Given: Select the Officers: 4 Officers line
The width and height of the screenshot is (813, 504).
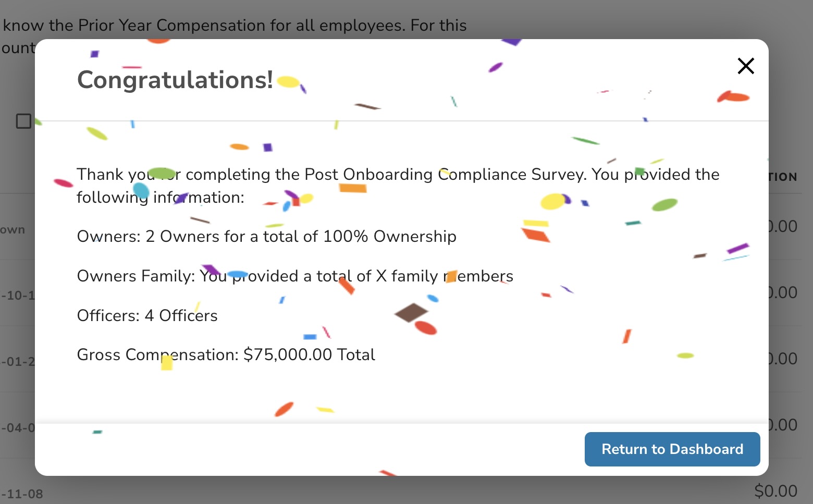Looking at the screenshot, I should [147, 315].
